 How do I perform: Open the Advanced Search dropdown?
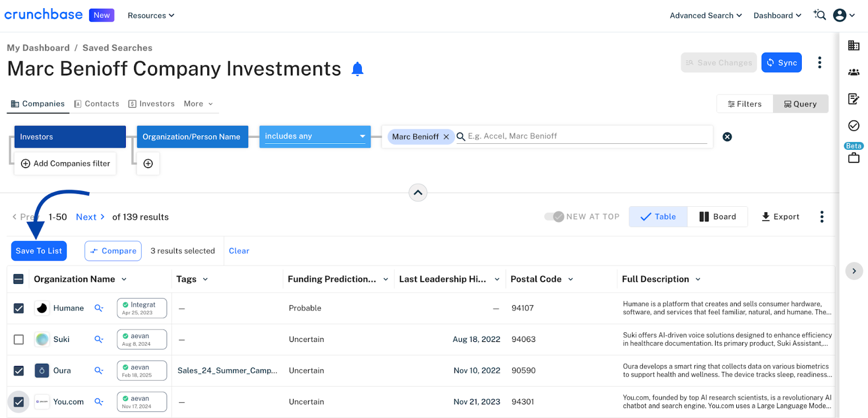pos(705,15)
